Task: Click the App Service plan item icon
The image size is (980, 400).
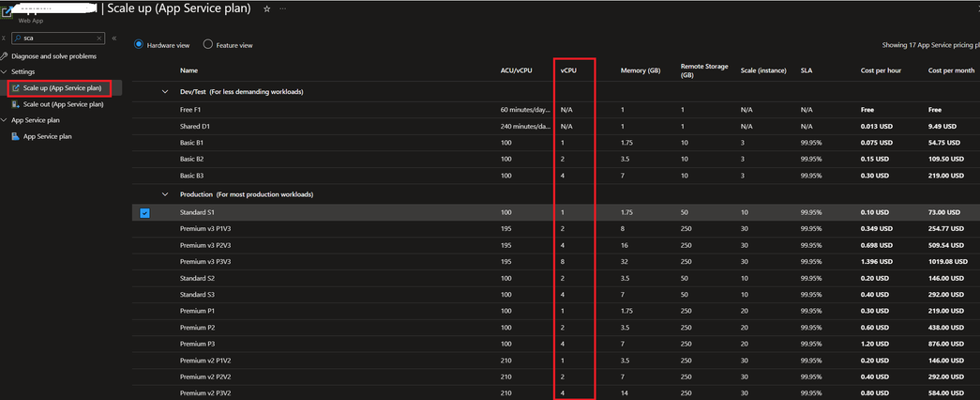Action: coord(16,136)
